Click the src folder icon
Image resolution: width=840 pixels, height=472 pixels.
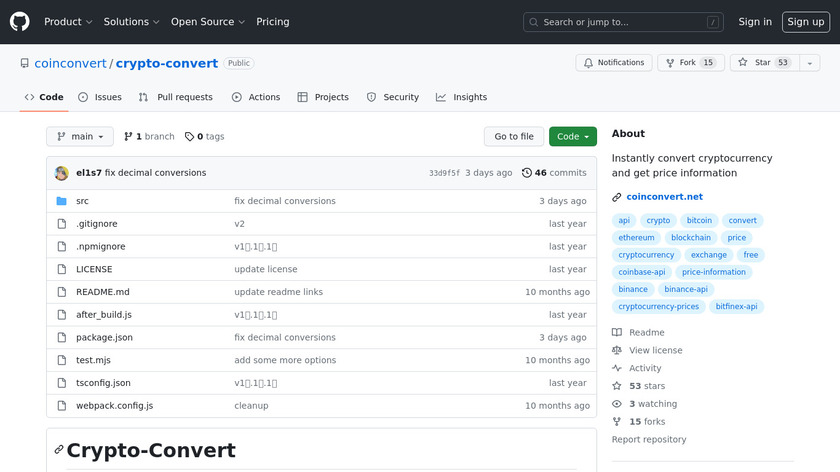point(61,201)
